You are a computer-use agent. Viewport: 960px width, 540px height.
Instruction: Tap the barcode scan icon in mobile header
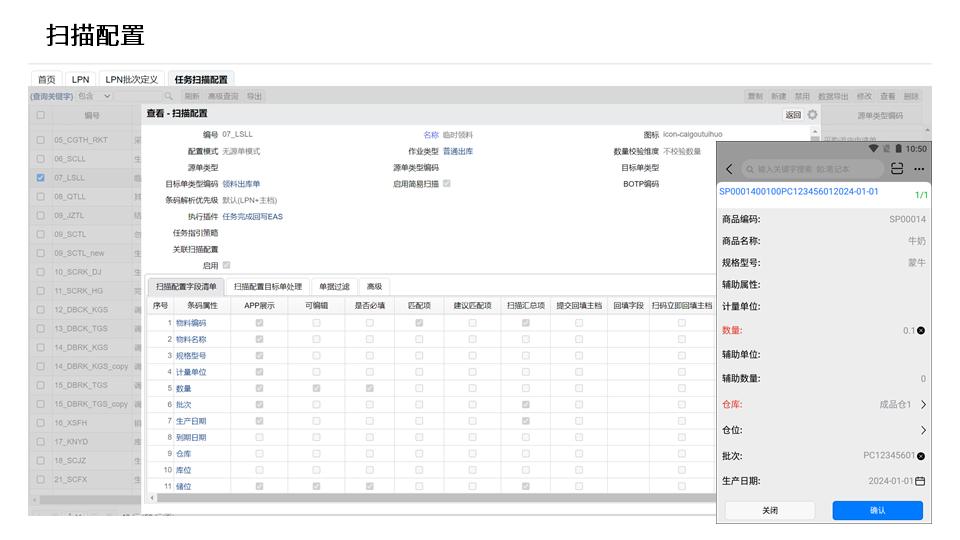[897, 169]
